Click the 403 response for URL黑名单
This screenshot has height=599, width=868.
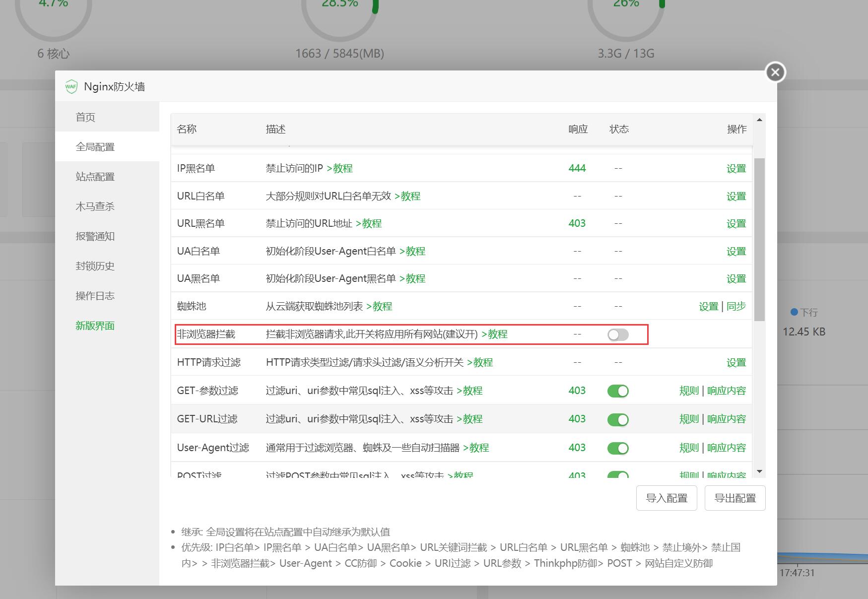tap(577, 224)
